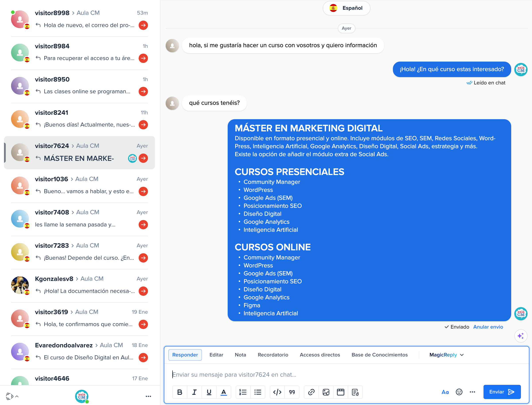Click the purple MagicReply sparkle icon

(520, 336)
